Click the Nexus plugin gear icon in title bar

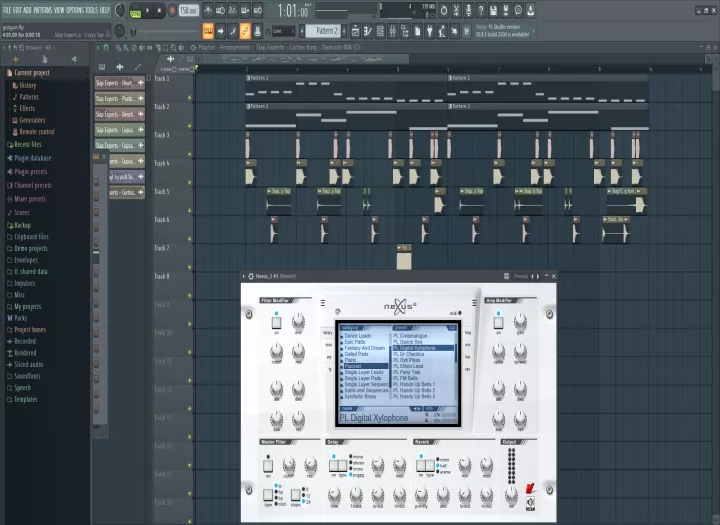click(x=251, y=276)
